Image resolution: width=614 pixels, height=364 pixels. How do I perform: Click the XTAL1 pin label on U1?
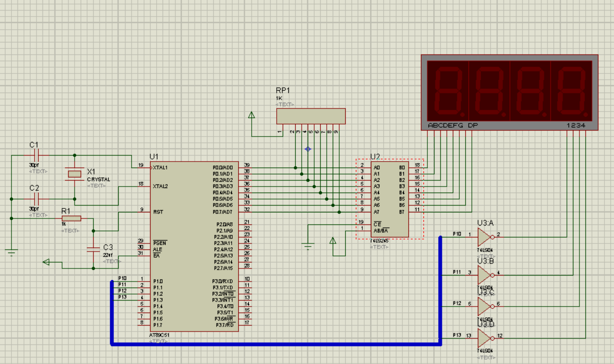(160, 167)
